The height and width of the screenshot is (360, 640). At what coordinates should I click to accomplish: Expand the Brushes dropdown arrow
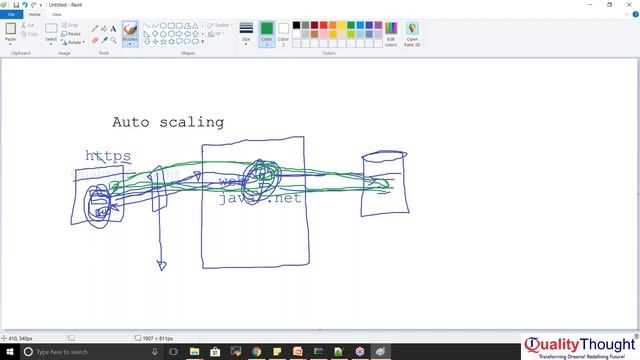click(x=130, y=44)
